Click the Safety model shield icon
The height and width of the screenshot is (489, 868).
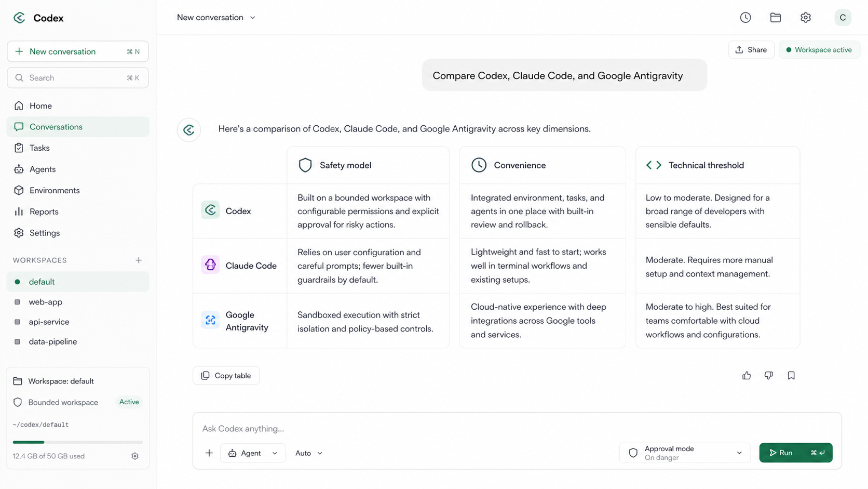(x=305, y=165)
